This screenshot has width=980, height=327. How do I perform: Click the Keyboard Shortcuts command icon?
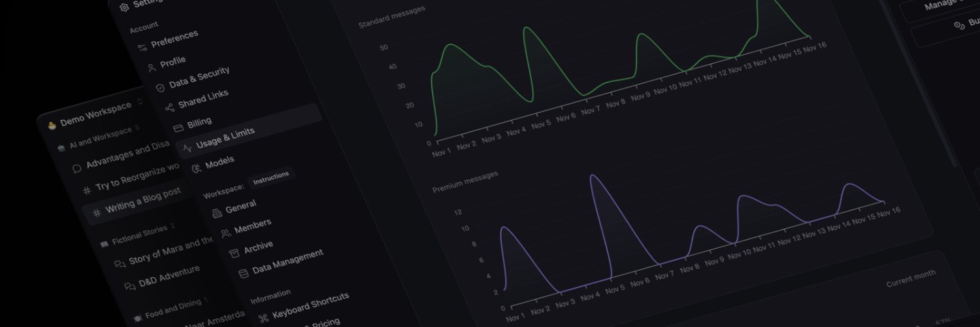(263, 318)
